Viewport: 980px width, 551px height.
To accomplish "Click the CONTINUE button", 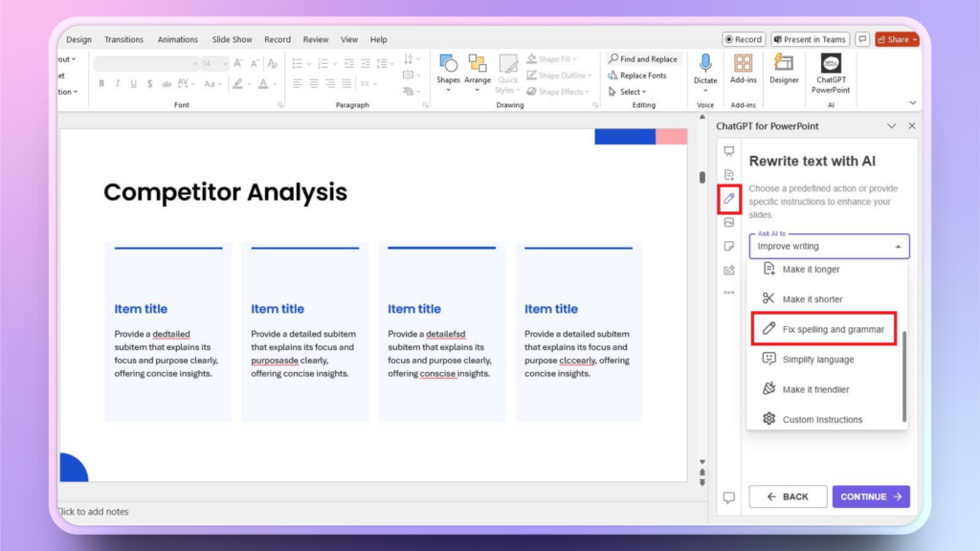I will 871,496.
